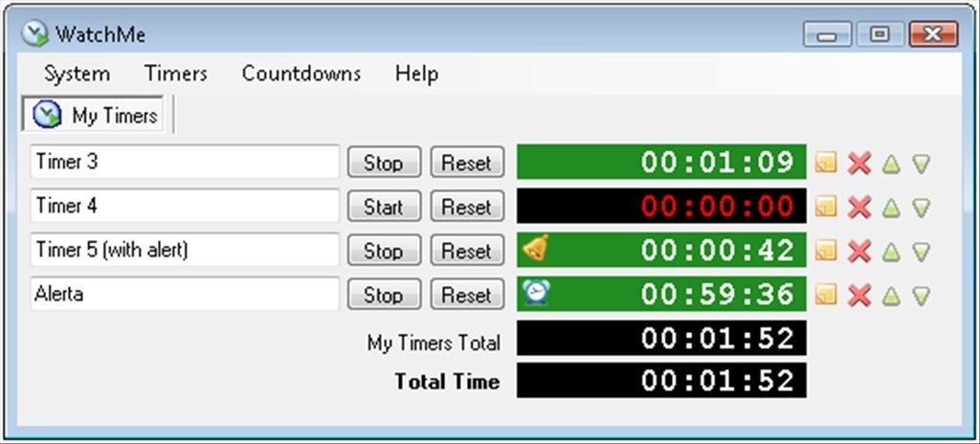Move Timer 5 up with arrow

click(891, 252)
